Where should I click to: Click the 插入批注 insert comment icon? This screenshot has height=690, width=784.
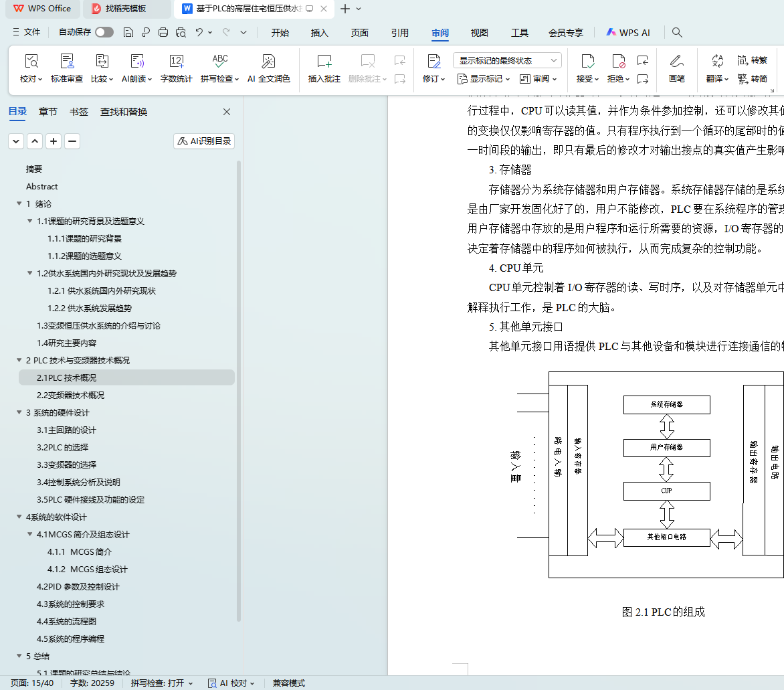324,62
